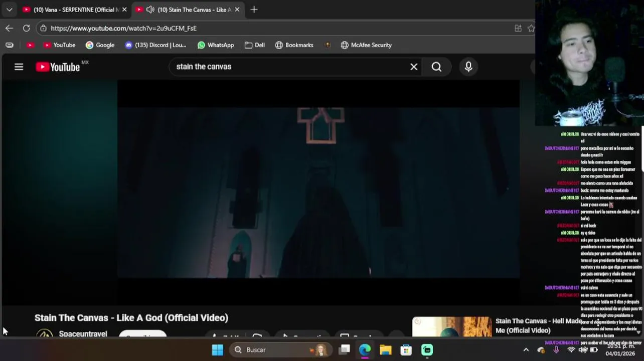Open Task View on the taskbar
The image size is (644, 361).
344,349
